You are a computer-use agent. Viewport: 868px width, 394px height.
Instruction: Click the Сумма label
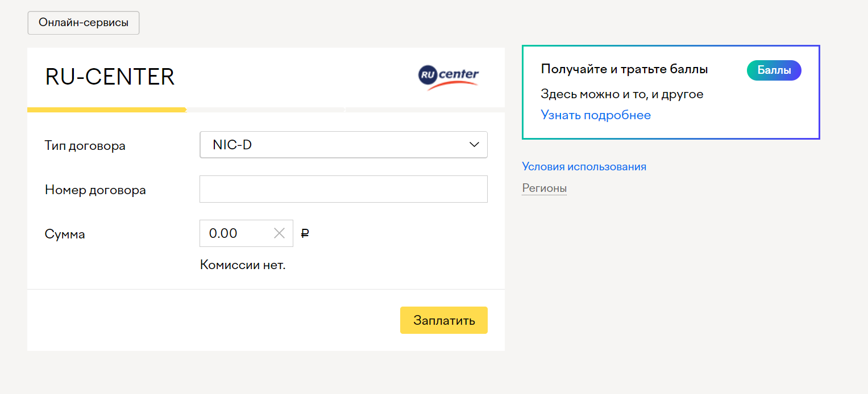[x=65, y=234]
